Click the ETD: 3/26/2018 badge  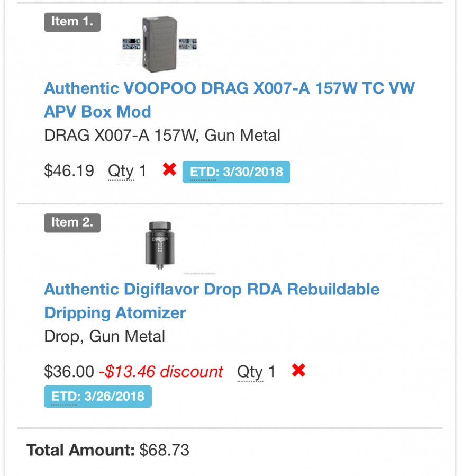[x=97, y=397]
